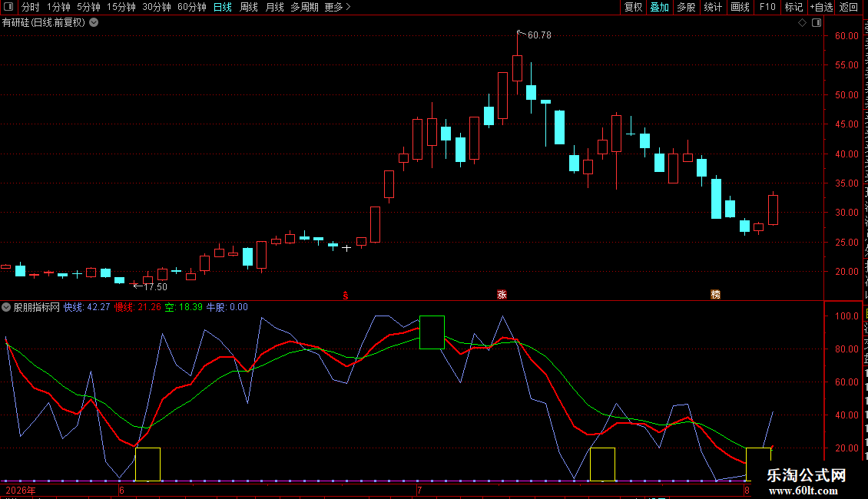
Task: Select the 5分钟 period tab
Action: [x=88, y=7]
